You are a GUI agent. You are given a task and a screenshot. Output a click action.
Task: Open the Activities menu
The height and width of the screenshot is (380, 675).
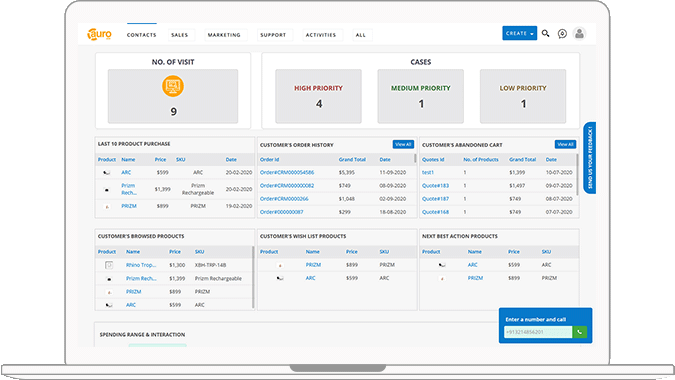pos(321,35)
